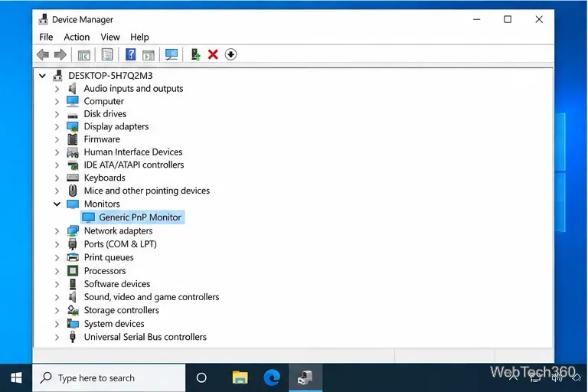Image resolution: width=588 pixels, height=392 pixels.
Task: Expand Software devices chevron
Action: 57,284
